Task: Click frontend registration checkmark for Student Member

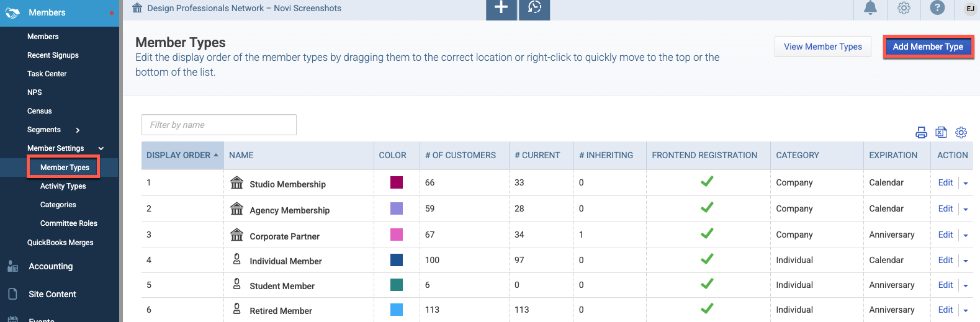Action: pos(707,284)
